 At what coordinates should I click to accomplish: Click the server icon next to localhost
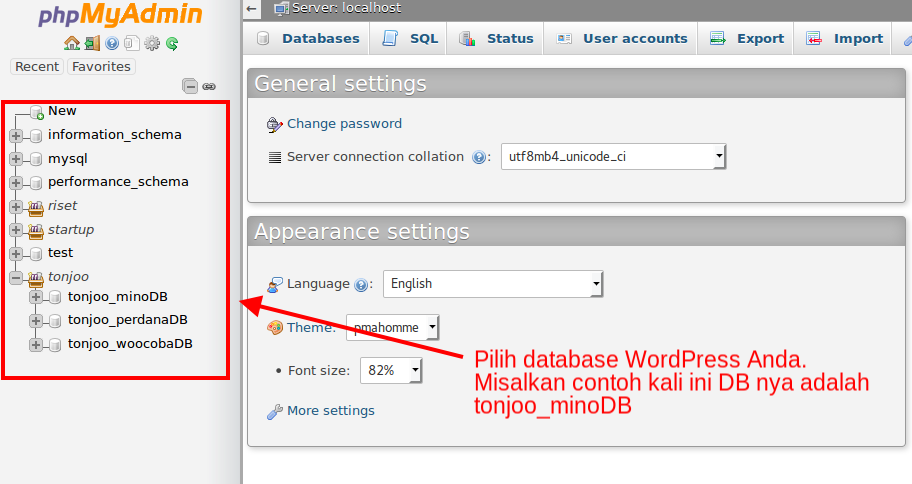pos(282,9)
